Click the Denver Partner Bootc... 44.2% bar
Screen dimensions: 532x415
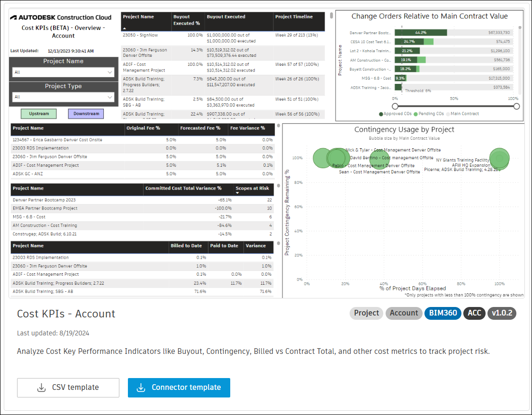(x=421, y=33)
